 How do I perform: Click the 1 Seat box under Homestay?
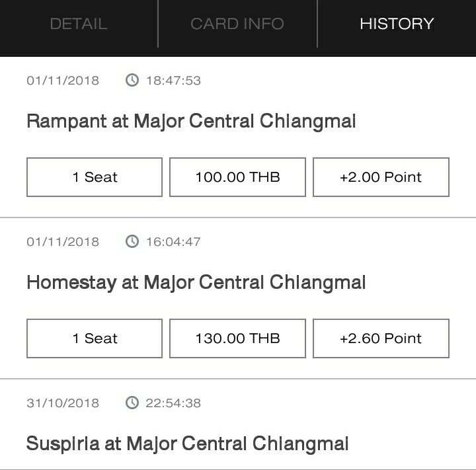95,338
